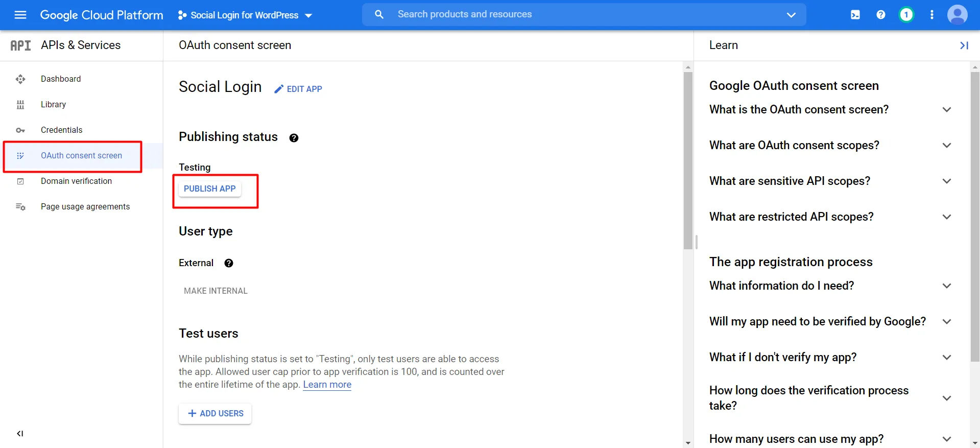This screenshot has width=980, height=448.
Task: Expand the search bar options chevron
Action: click(791, 15)
